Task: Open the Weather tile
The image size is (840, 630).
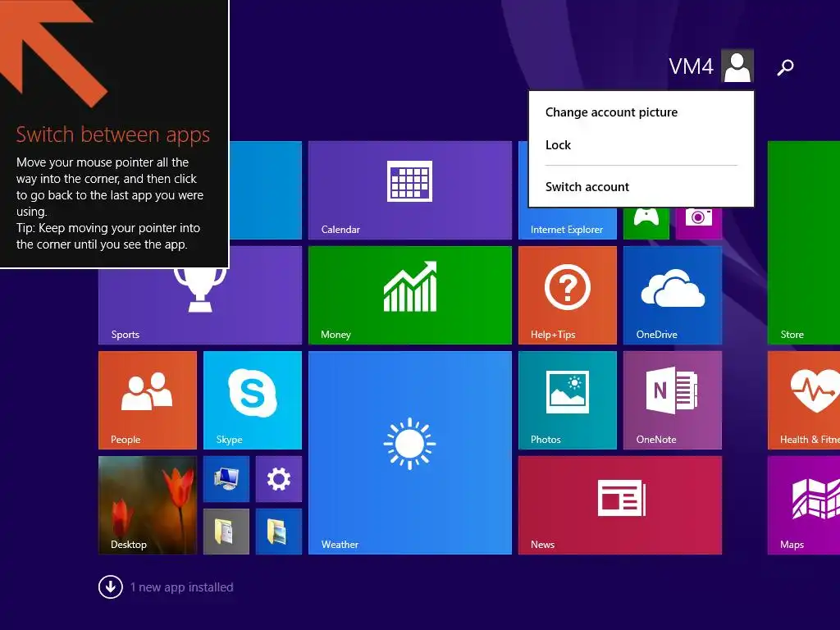Action: (x=410, y=453)
